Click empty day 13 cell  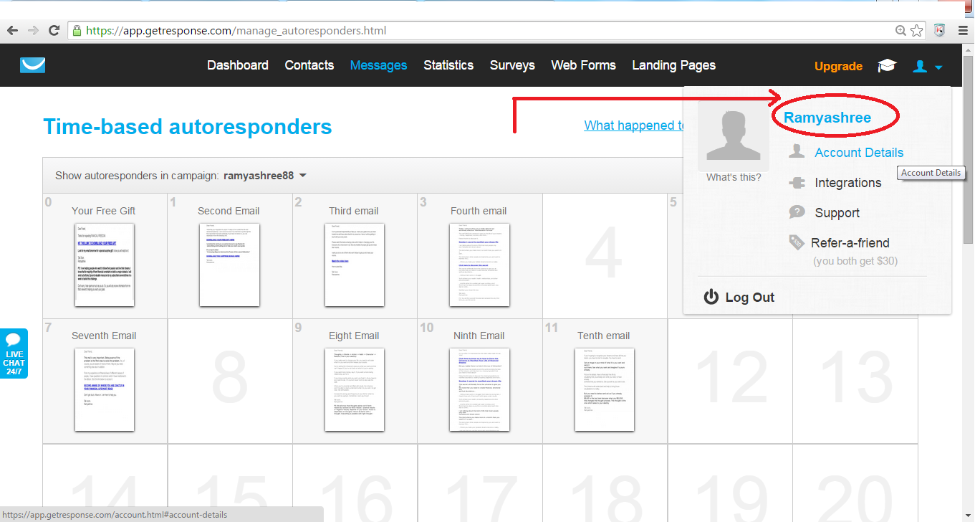[x=855, y=381]
